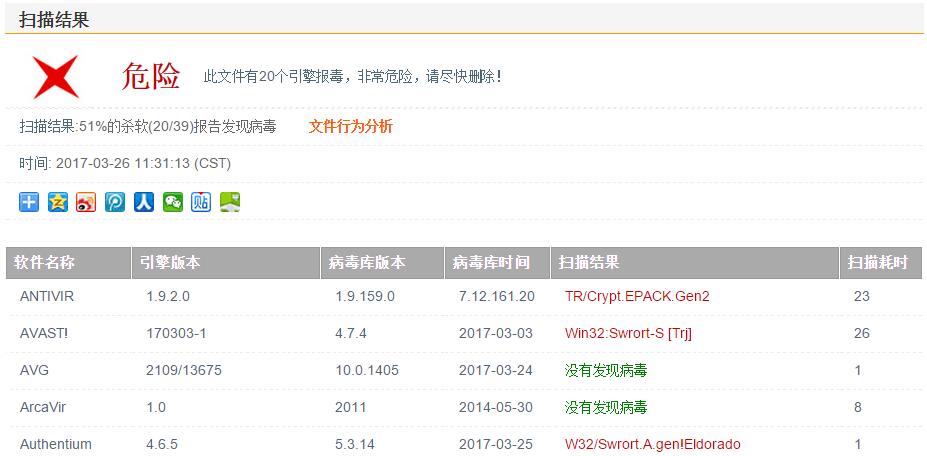927x456 pixels.
Task: Select the ANTIVIR row name
Action: [x=47, y=296]
